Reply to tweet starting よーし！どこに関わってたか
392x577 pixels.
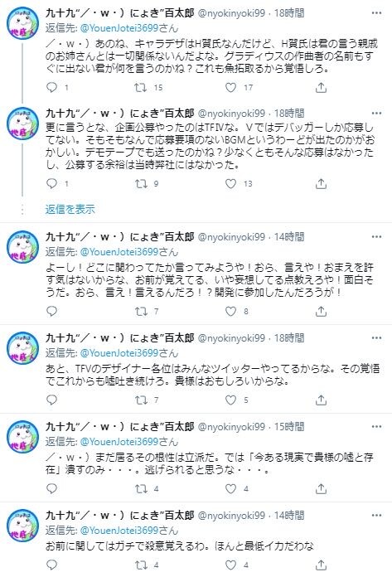point(52,312)
